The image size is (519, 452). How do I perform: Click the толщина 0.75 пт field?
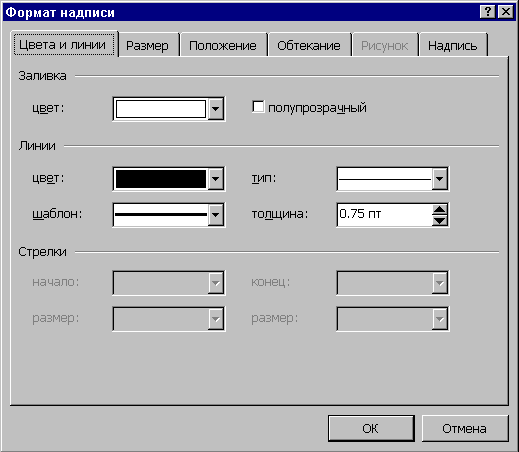[x=385, y=215]
